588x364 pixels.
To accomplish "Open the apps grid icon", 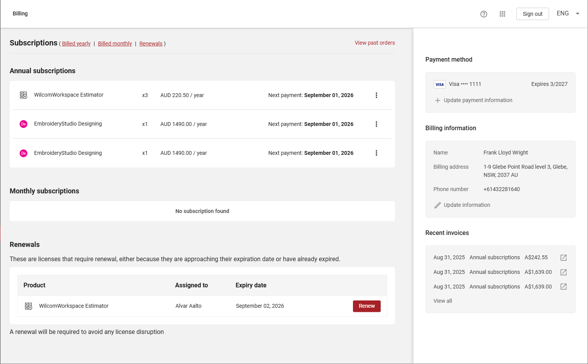I will 502,14.
